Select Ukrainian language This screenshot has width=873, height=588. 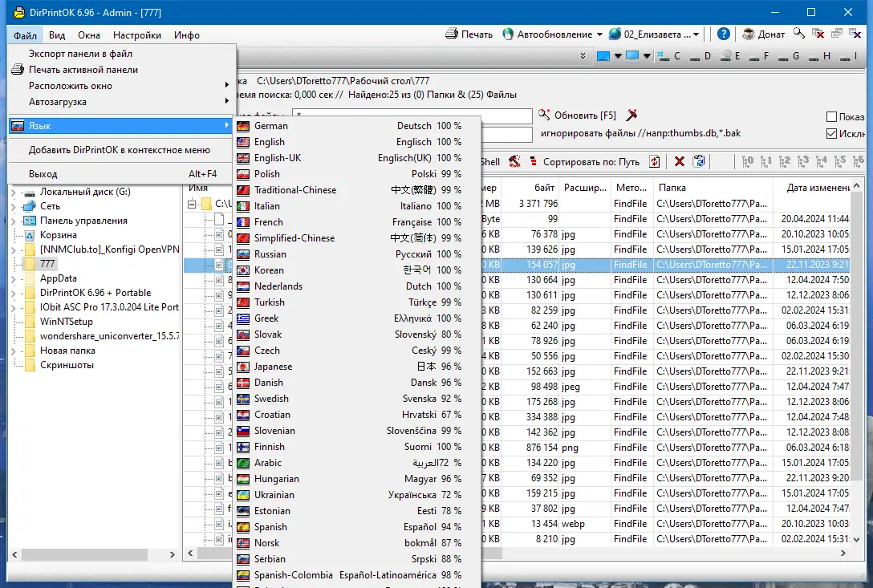click(356, 494)
